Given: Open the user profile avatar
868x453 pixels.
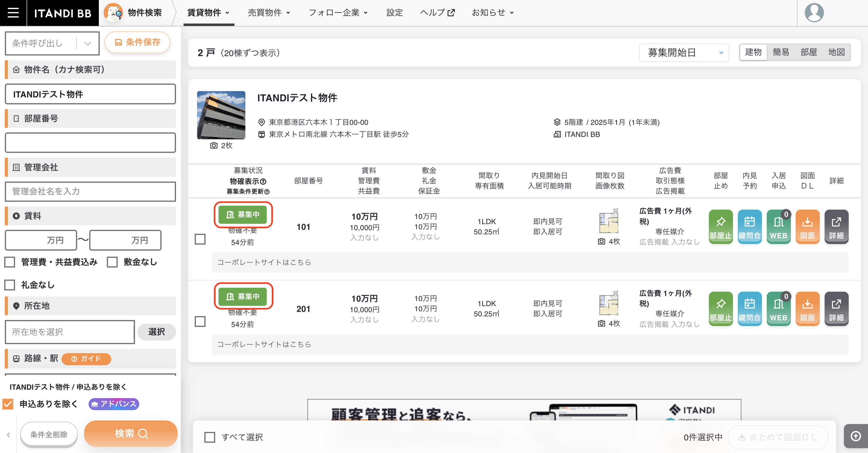Looking at the screenshot, I should pyautogui.click(x=814, y=13).
